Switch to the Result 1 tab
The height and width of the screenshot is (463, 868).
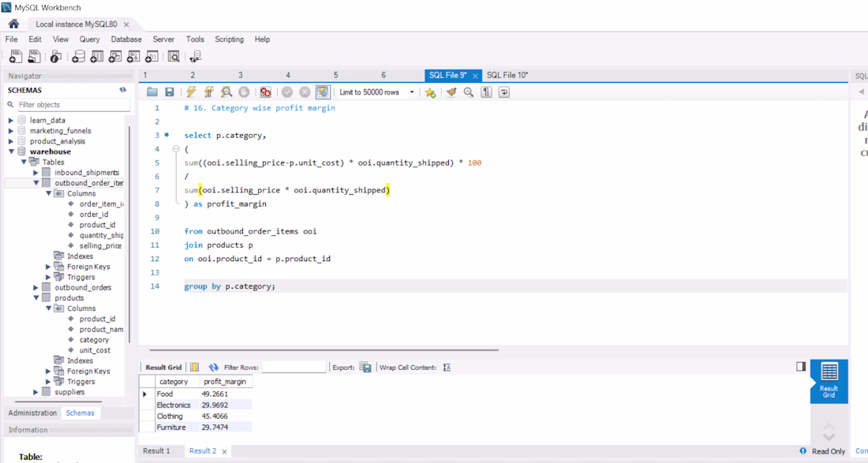[x=157, y=451]
